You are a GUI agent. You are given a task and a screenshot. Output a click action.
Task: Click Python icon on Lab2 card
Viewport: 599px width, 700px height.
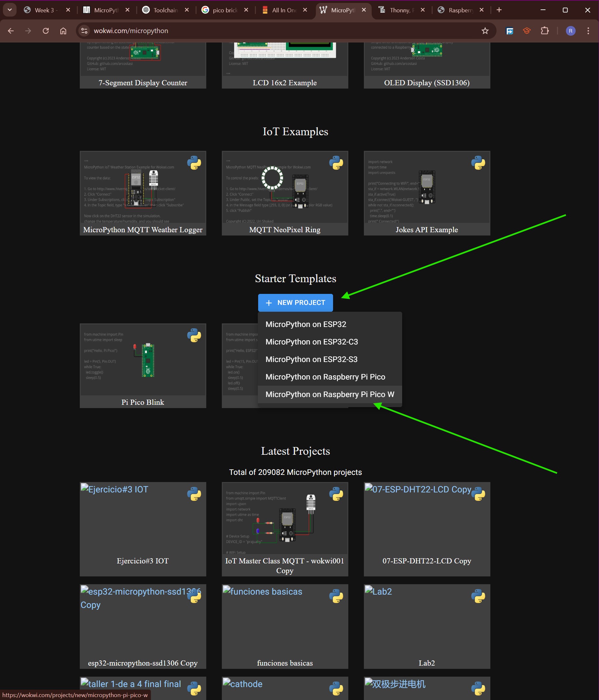pyautogui.click(x=478, y=596)
